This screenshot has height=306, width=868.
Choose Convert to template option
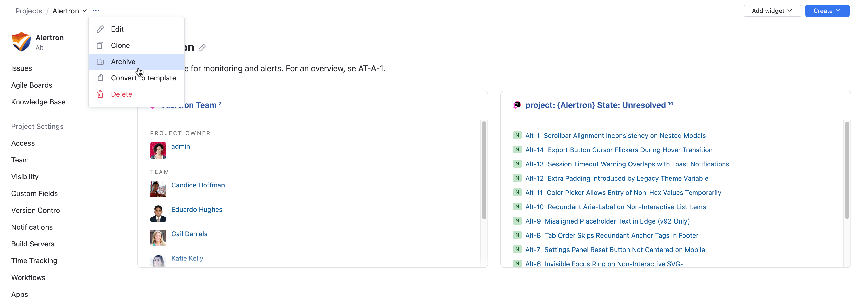(x=143, y=78)
